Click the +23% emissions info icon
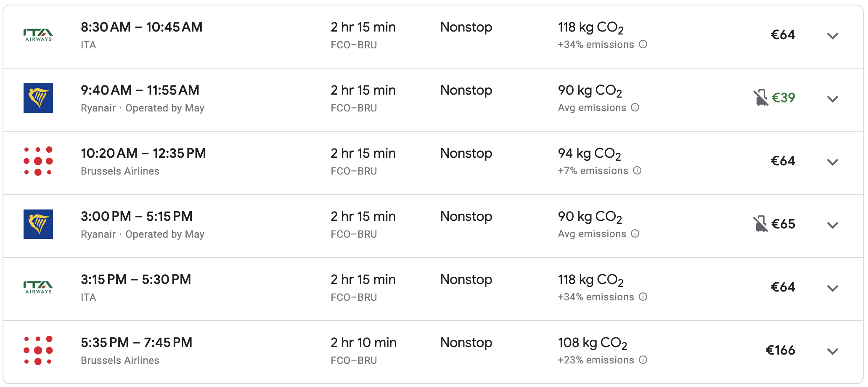Image resolution: width=868 pixels, height=387 pixels. (643, 360)
